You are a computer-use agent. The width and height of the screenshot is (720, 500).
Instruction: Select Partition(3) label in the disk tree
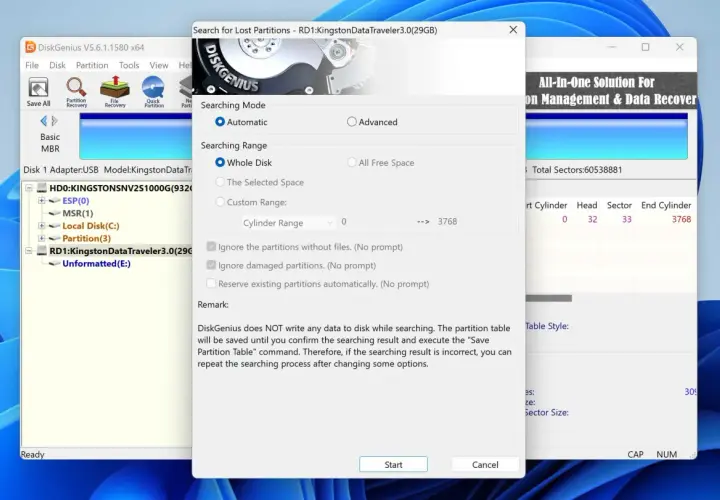[x=86, y=238]
